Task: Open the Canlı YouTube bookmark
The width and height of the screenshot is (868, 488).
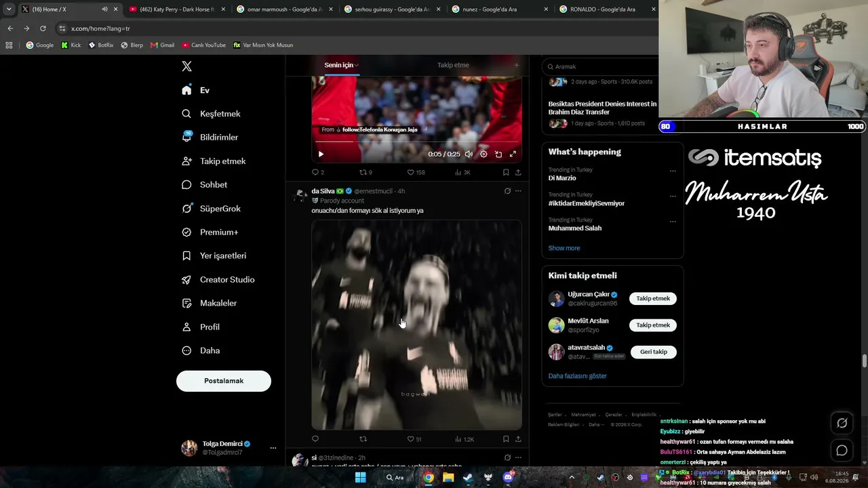Action: point(203,45)
